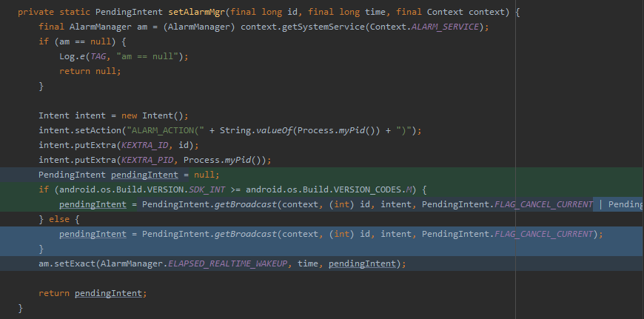The height and width of the screenshot is (319, 644).
Task: Click KEXTRA_ID constant in putExtra
Action: click(x=144, y=145)
